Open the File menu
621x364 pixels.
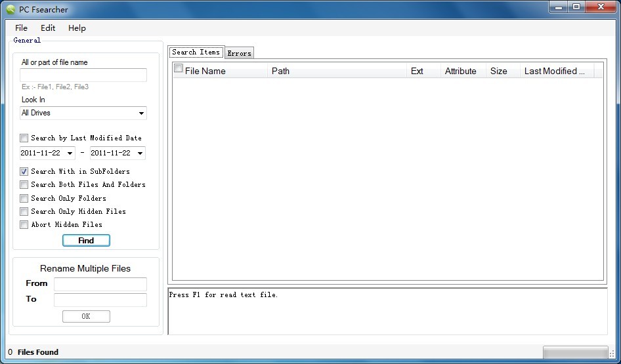(x=21, y=28)
